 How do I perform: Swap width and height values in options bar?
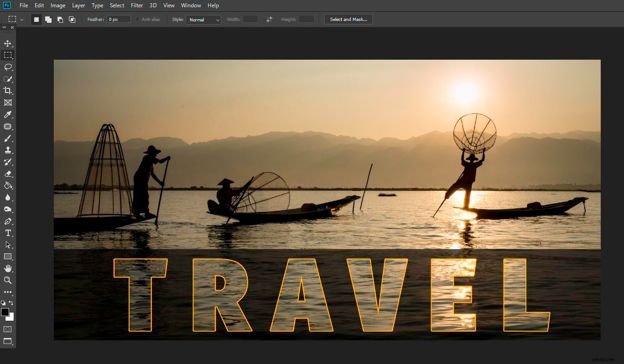click(269, 19)
